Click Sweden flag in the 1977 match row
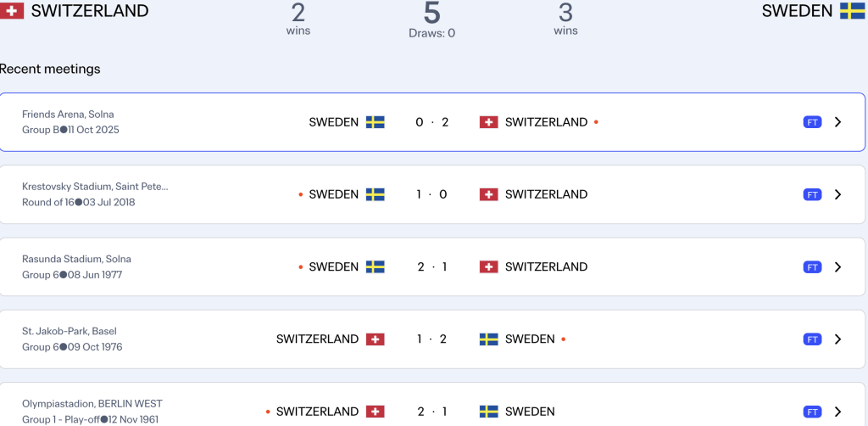 tap(376, 266)
